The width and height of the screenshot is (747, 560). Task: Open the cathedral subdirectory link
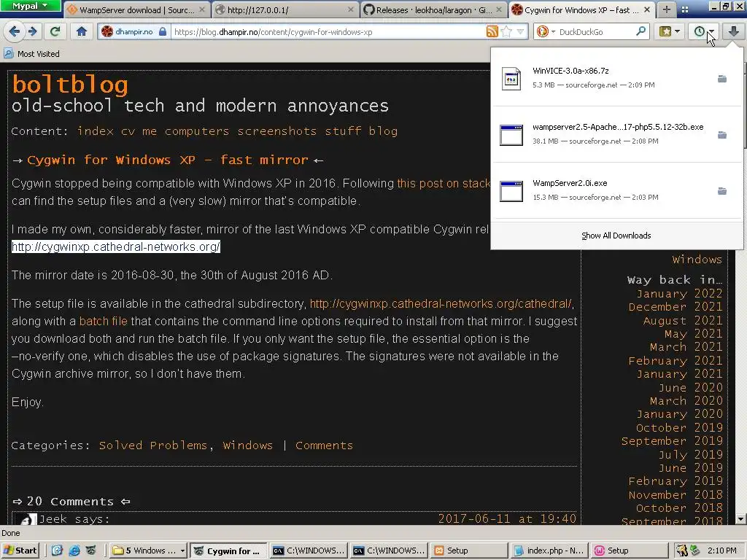pyautogui.click(x=441, y=304)
